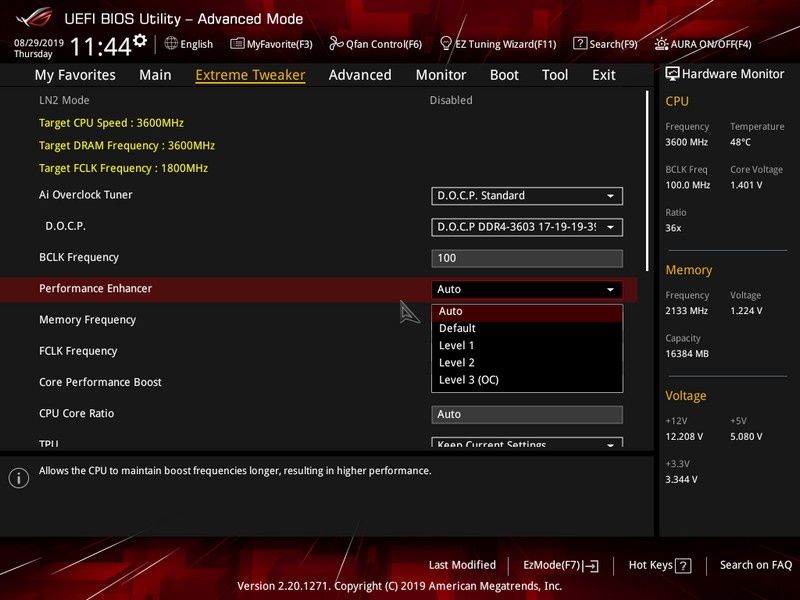The image size is (800, 600).
Task: Switch to the Boot tab
Action: point(504,75)
